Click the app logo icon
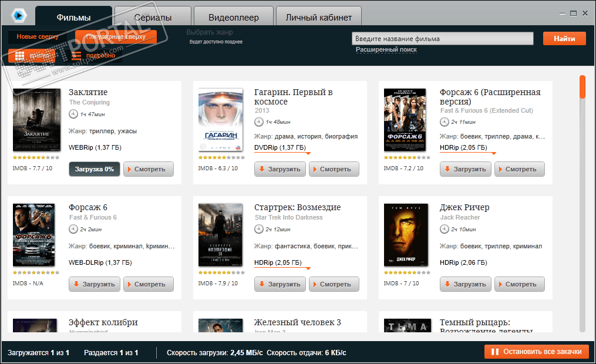 coord(18,16)
